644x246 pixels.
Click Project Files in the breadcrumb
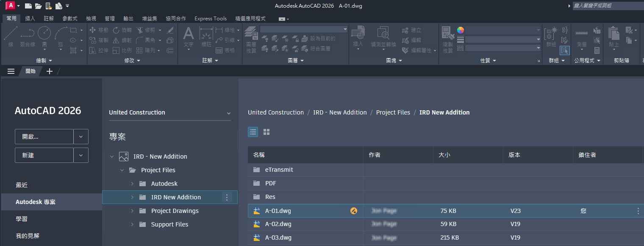pyautogui.click(x=393, y=112)
